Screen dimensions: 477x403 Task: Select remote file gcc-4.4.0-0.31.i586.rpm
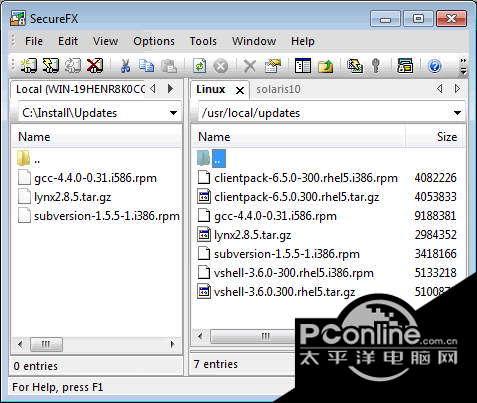click(267, 216)
